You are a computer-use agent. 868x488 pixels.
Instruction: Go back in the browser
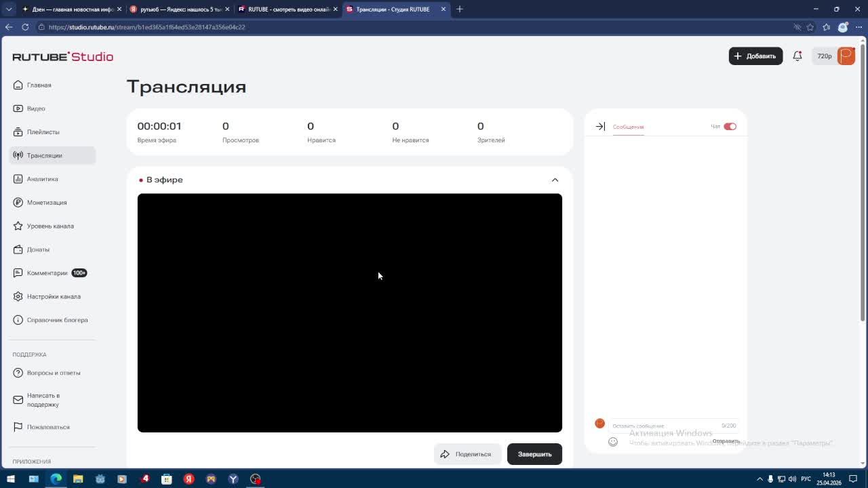(9, 27)
